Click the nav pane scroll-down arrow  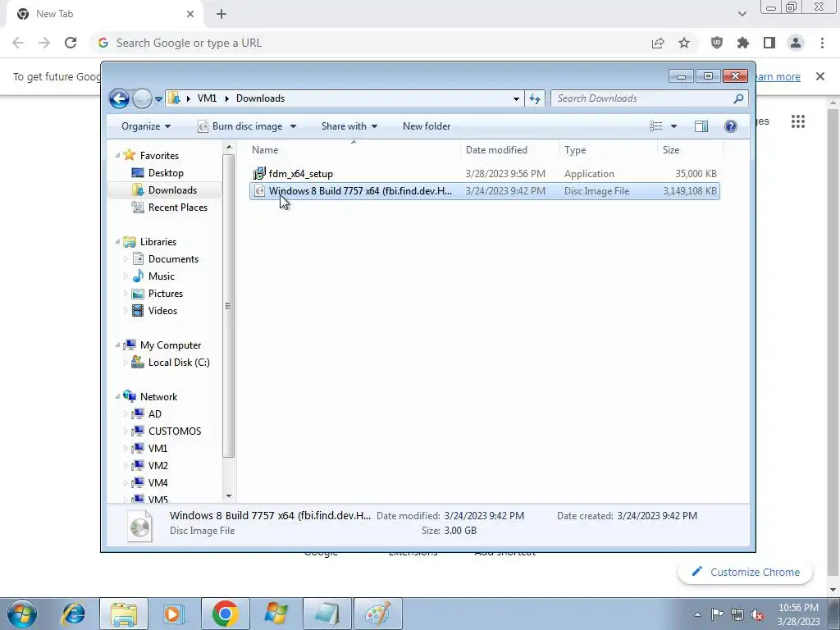[x=229, y=496]
